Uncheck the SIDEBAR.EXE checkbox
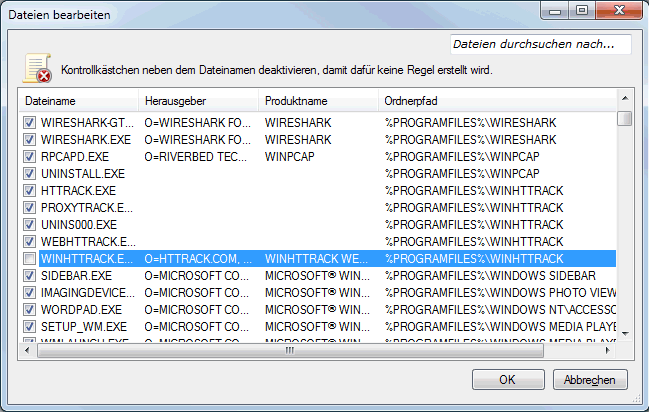Viewport: 649px width, 412px height. (x=29, y=276)
